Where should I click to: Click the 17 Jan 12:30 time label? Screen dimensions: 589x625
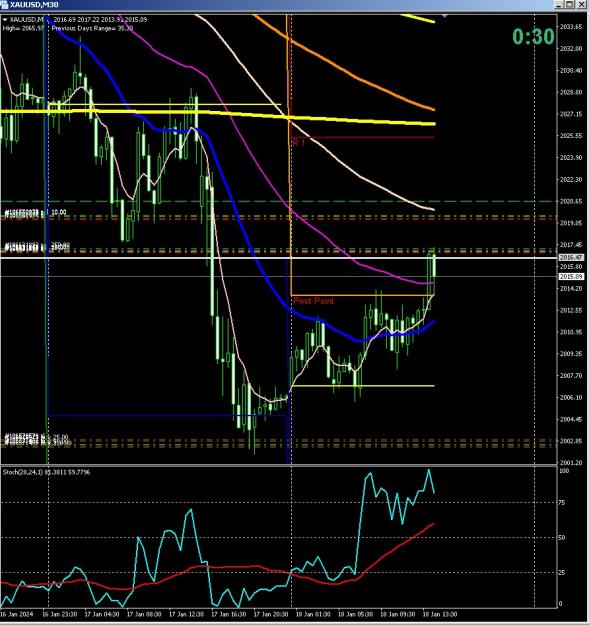point(187,614)
